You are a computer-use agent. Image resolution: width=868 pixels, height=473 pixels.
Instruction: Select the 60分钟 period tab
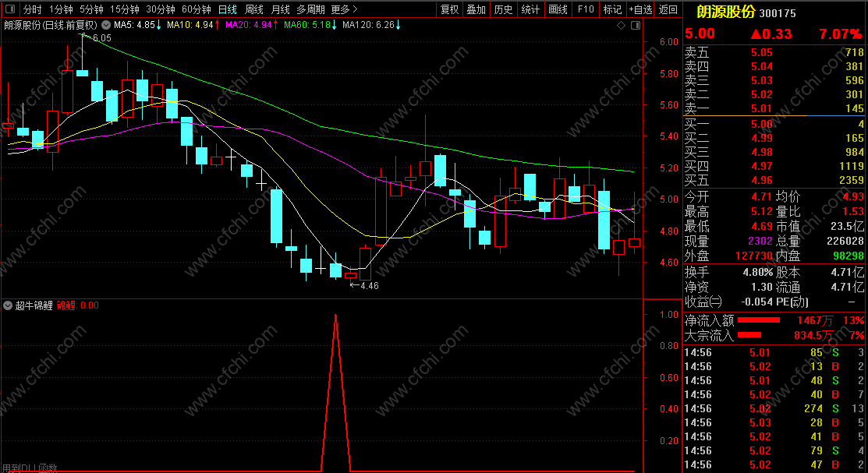[197, 9]
